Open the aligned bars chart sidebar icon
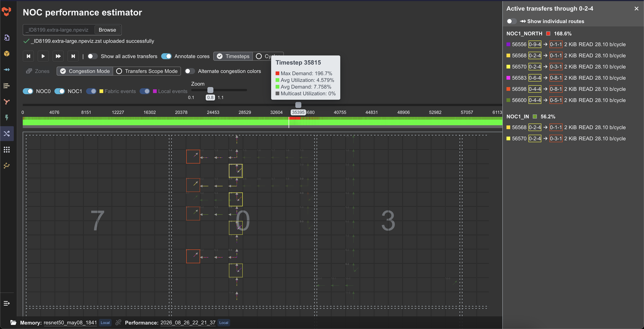Screen dimensions: 644x329 pos(7,86)
